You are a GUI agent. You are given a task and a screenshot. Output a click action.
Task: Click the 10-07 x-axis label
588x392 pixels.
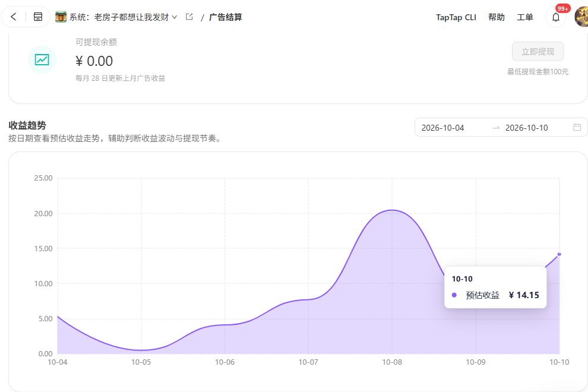[308, 362]
